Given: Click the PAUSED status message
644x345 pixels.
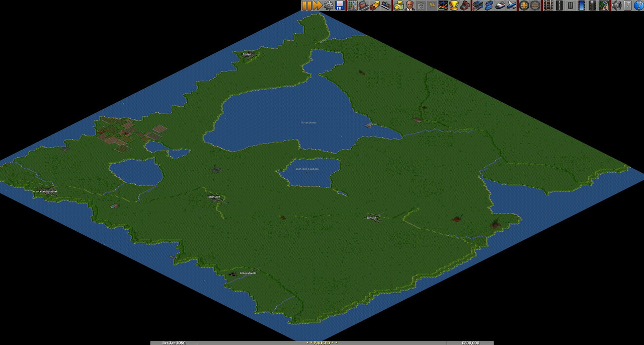Looking at the screenshot, I should [321, 342].
